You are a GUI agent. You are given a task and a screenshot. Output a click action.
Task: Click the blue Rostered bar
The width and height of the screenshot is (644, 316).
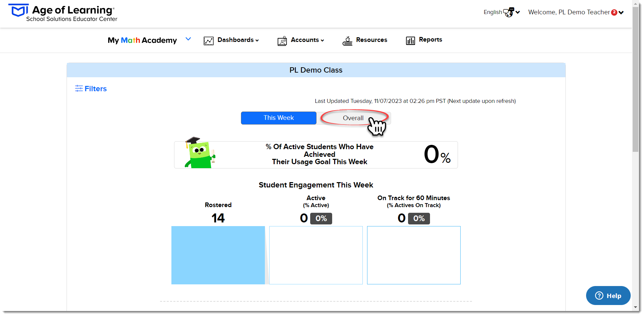(218, 255)
